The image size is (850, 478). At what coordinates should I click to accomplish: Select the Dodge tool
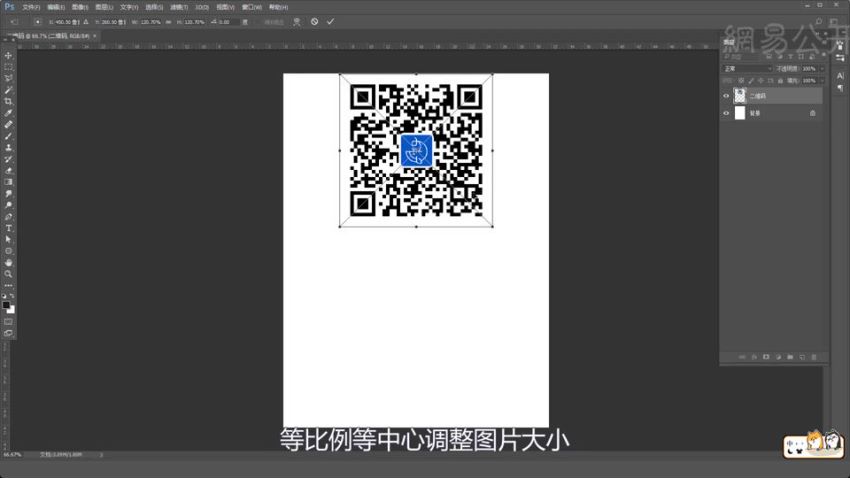pyautogui.click(x=8, y=205)
